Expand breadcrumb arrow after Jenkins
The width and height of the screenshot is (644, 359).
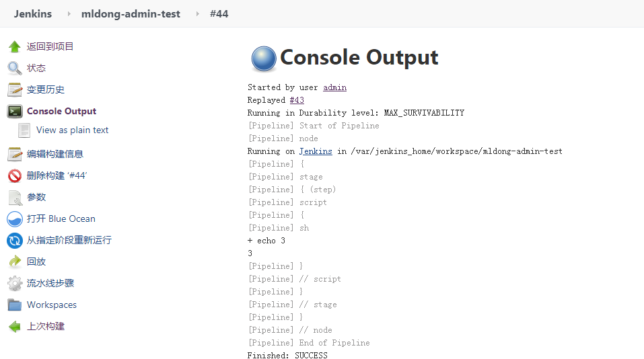pyautogui.click(x=69, y=13)
